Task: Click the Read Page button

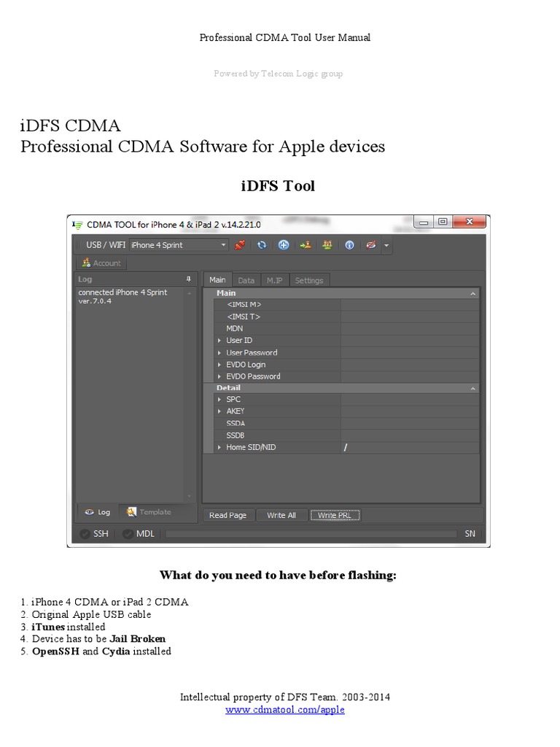Action: tap(228, 516)
